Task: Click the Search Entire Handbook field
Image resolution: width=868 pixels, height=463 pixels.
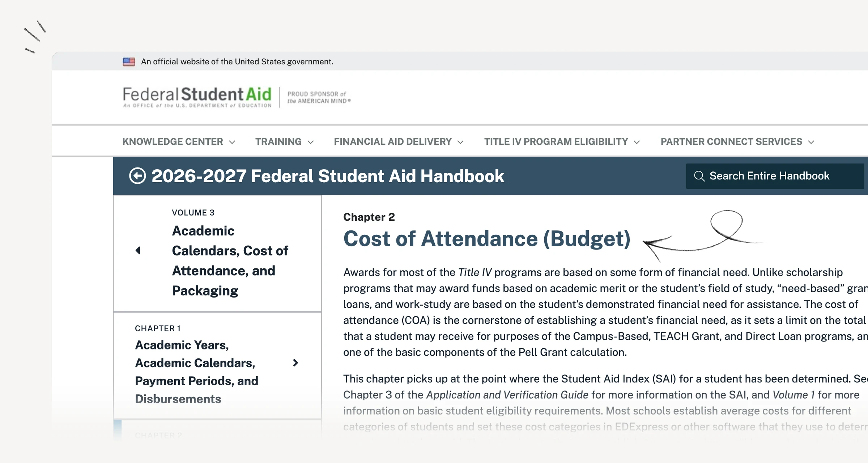Action: (775, 176)
